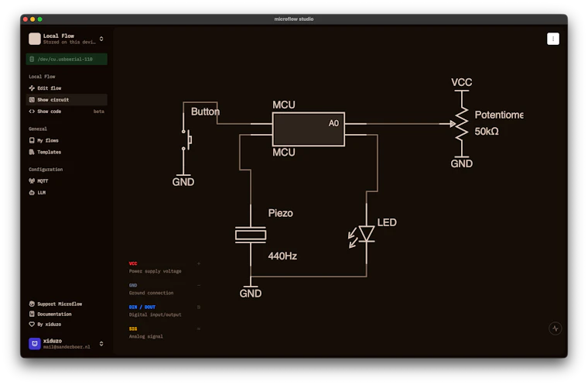This screenshot has width=588, height=385.
Task: Click the Documentation book icon
Action: pos(32,314)
